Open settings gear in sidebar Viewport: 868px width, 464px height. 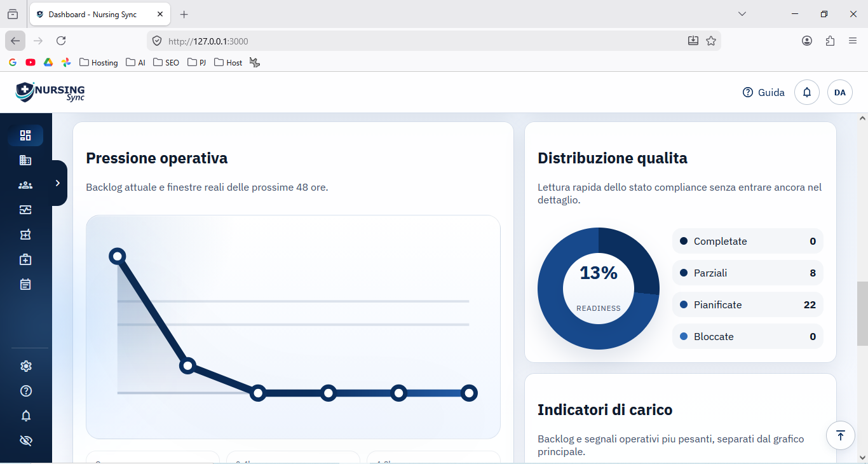click(x=26, y=366)
